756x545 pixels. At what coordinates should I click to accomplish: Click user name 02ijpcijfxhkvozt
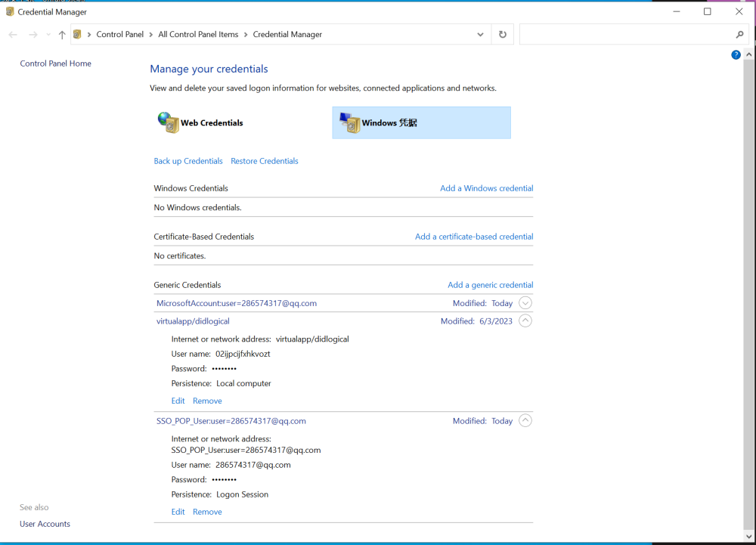tap(243, 354)
